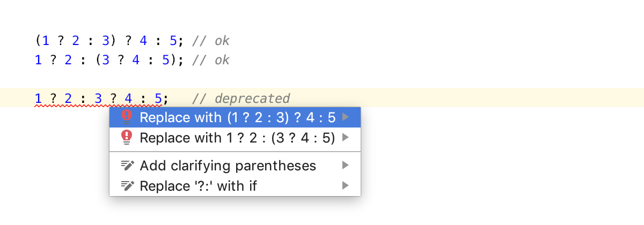Click pencil icon beside Replace '?:' with if

(x=127, y=186)
